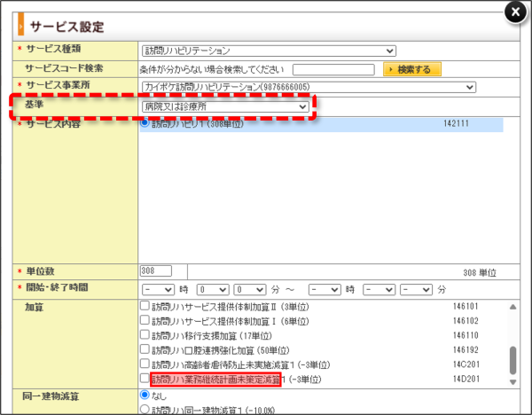Click the 単位数 input field showing 308
The width and height of the screenshot is (532, 415).
(156, 270)
